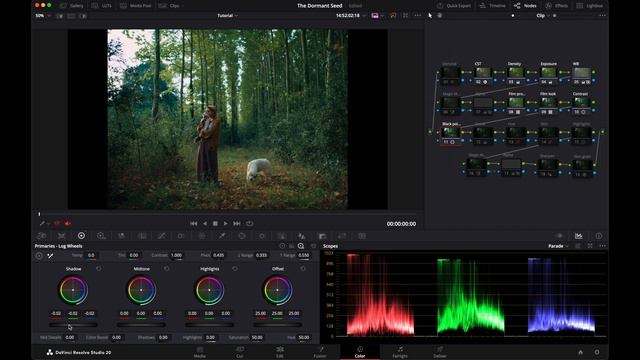Reset the Shadow wheel
This screenshot has height=360, width=640.
(x=98, y=269)
